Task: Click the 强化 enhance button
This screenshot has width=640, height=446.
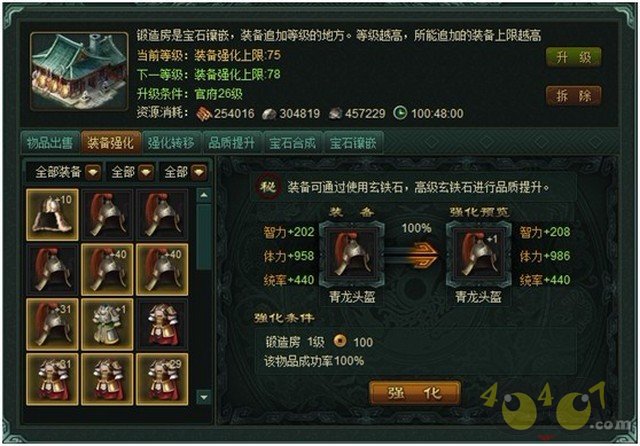Action: coord(414,393)
